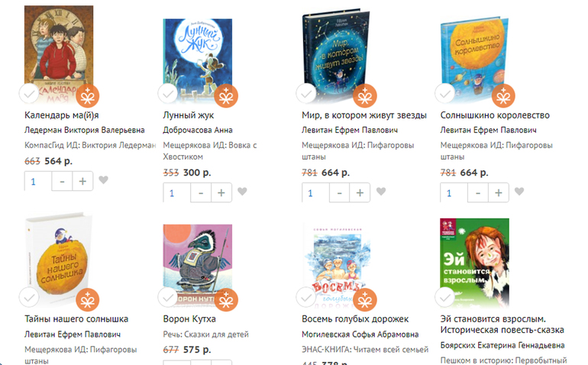This screenshot has width=588, height=365.
Task: Open the title link Восемь голубых дорожек
Action: coord(355,319)
